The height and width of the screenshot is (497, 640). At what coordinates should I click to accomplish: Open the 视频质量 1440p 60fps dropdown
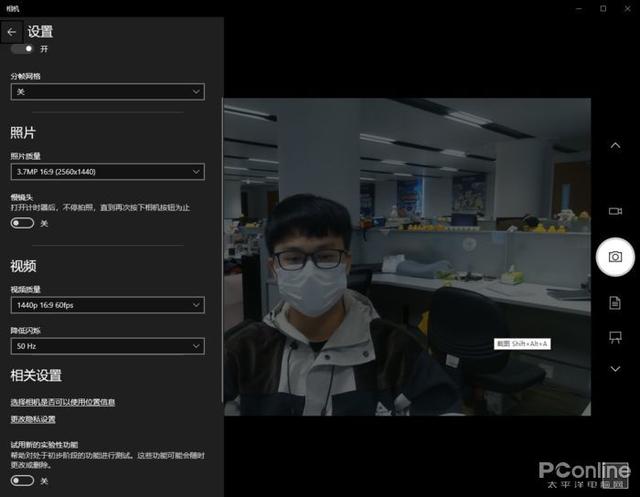coord(107,305)
